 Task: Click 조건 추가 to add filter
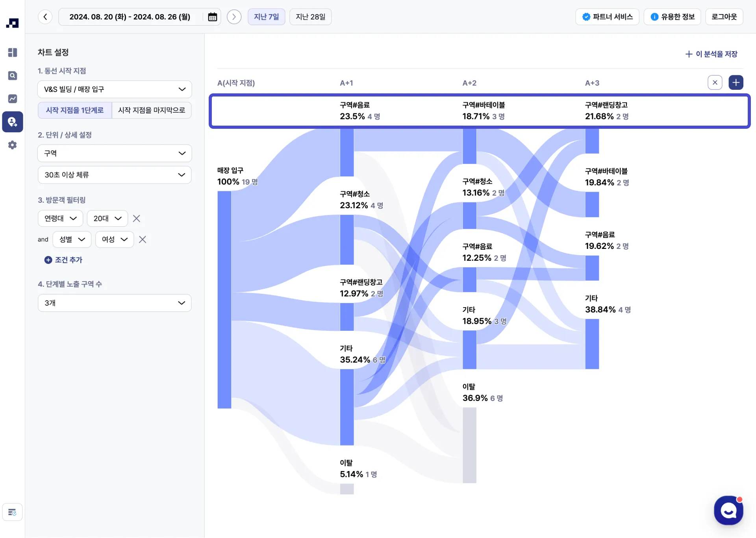pyautogui.click(x=63, y=260)
